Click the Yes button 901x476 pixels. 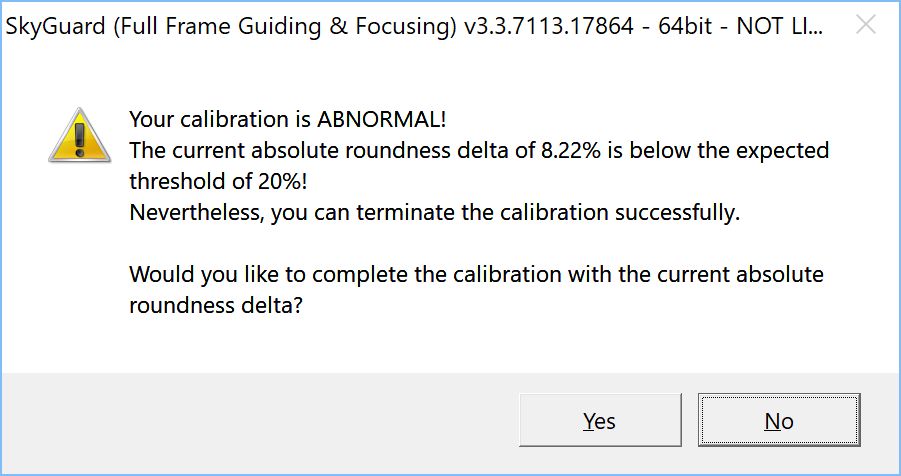tap(600, 421)
